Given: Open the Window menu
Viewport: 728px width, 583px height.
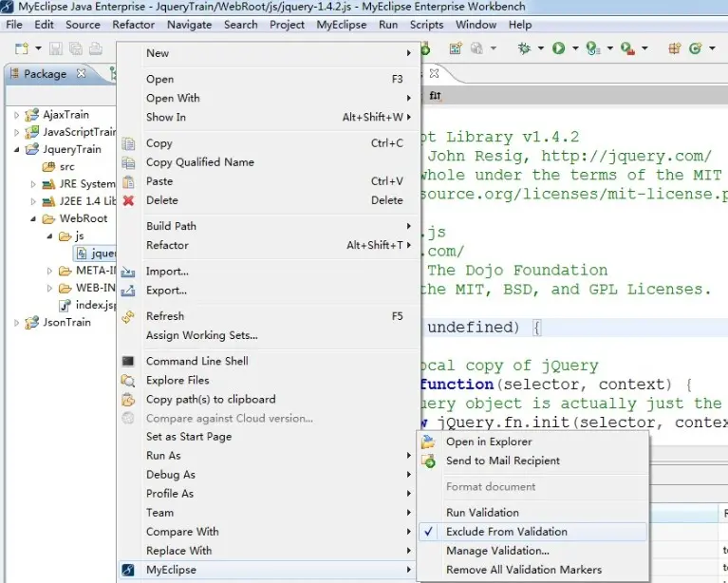Looking at the screenshot, I should click(x=476, y=25).
